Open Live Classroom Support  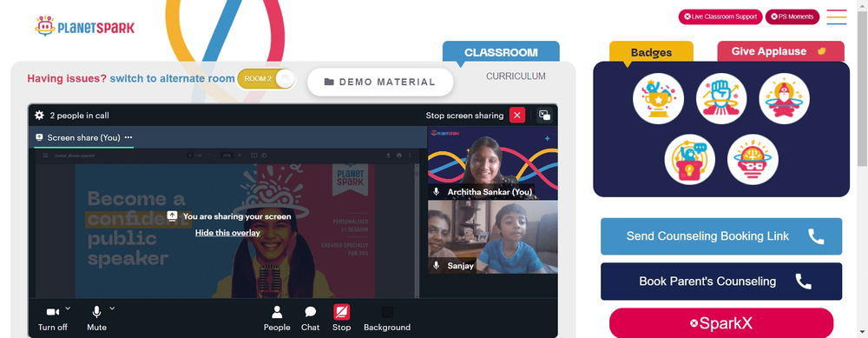(x=720, y=17)
